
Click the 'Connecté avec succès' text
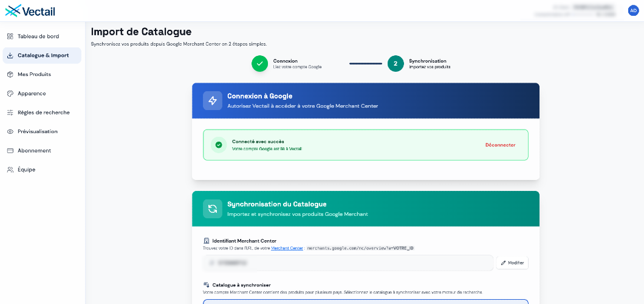click(258, 141)
